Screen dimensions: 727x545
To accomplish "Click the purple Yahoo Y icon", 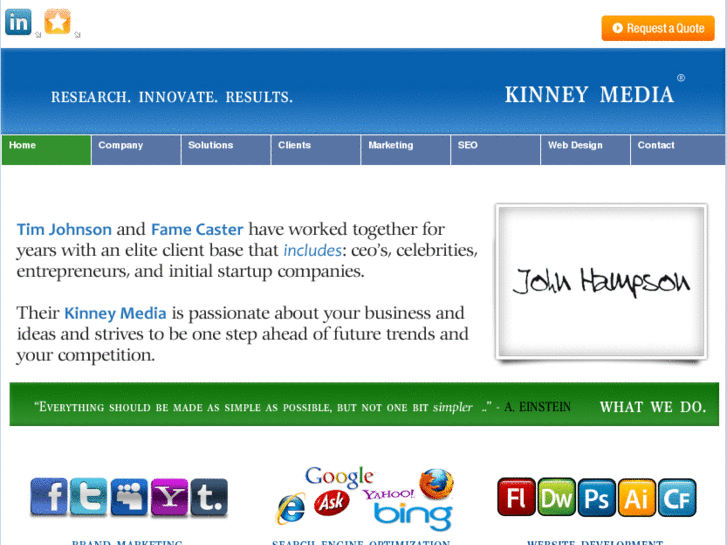I will point(169,497).
